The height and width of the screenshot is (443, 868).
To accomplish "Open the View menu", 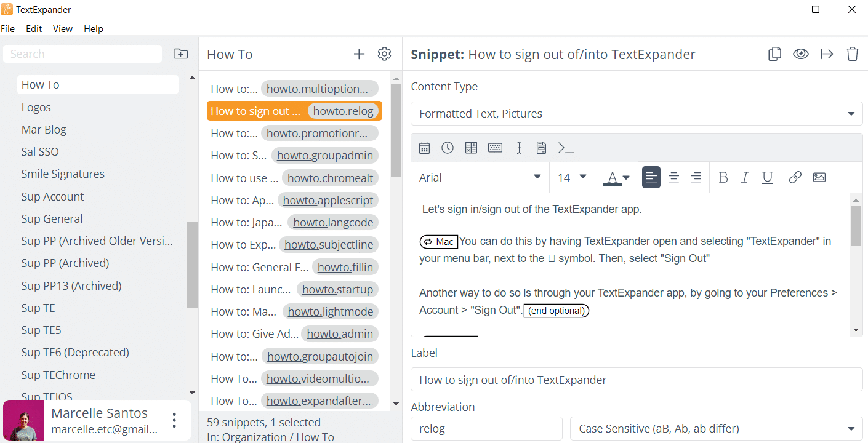I will [63, 28].
